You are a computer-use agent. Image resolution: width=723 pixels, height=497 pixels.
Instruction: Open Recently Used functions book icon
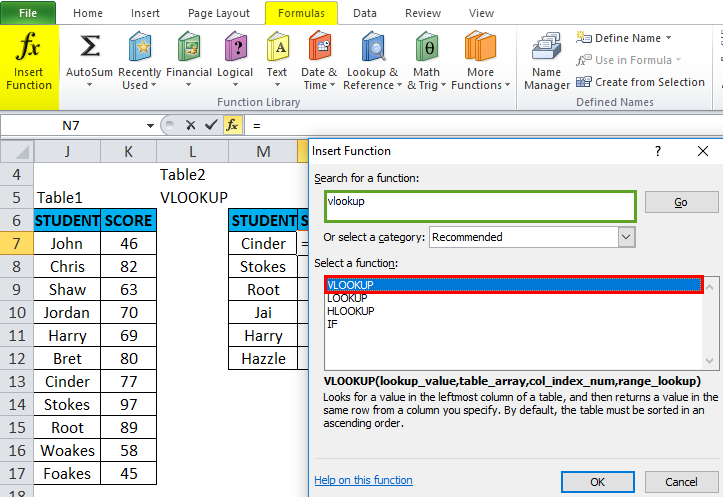click(x=140, y=47)
